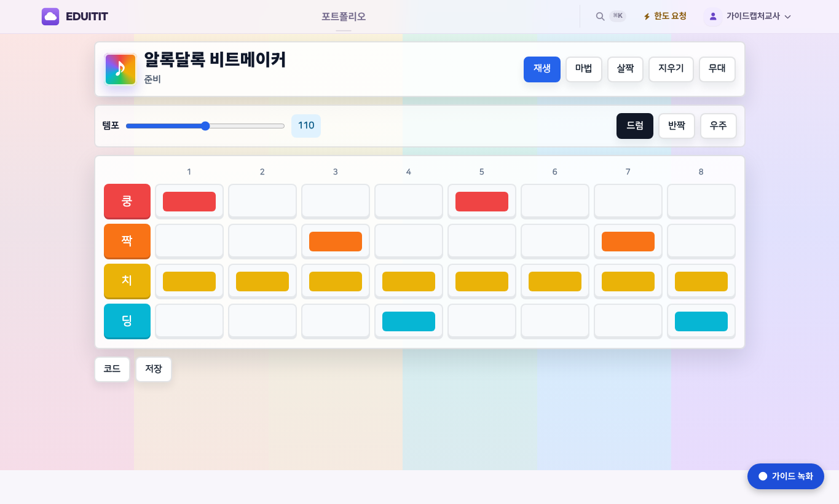Image resolution: width=839 pixels, height=504 pixels.
Task: Open search with the magnifier icon
Action: 600,17
